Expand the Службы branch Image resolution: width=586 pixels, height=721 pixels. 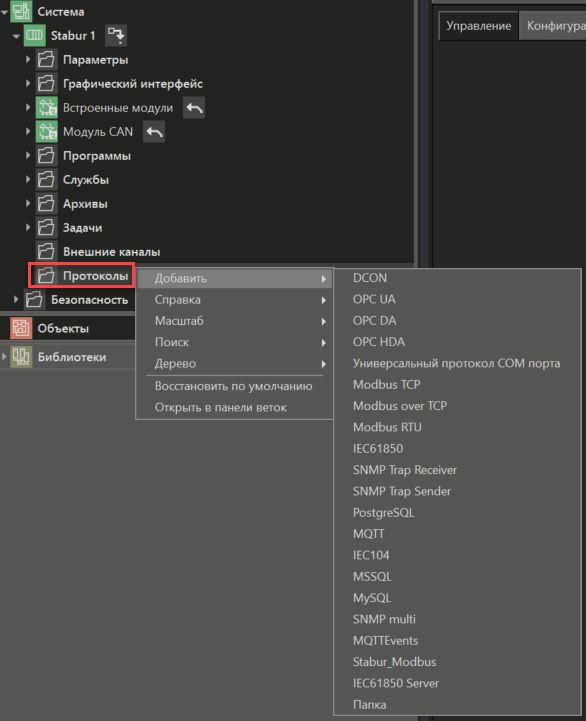click(x=28, y=179)
